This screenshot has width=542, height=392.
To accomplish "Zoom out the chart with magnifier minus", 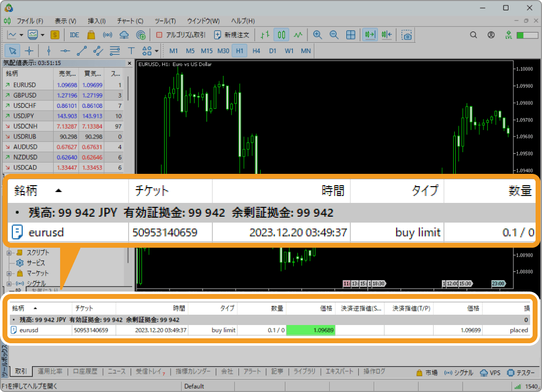I will point(334,35).
